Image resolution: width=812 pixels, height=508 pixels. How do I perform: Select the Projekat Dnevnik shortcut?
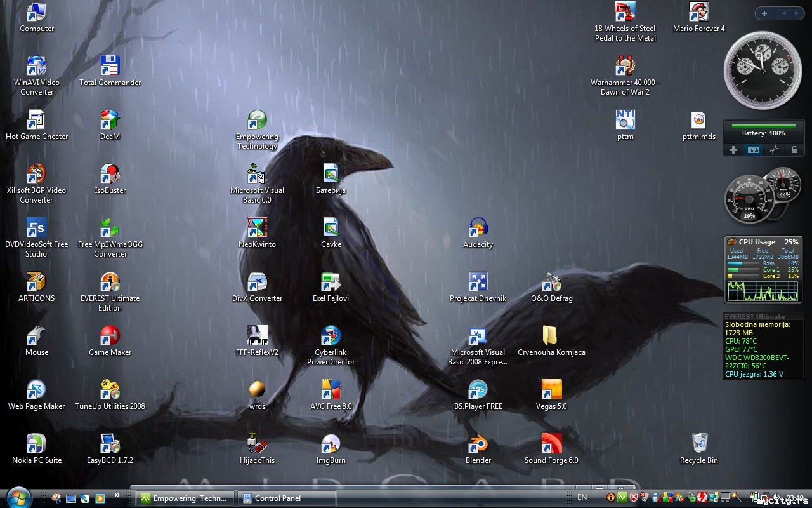point(478,287)
